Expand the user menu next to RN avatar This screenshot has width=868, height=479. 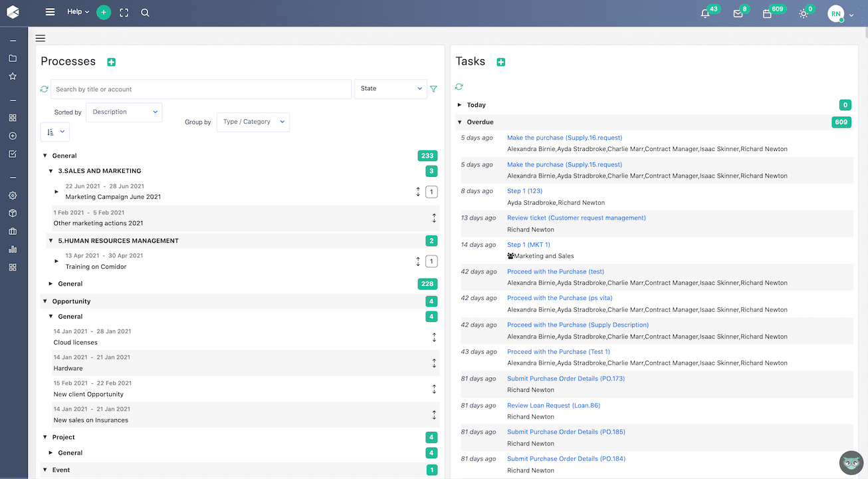[849, 15]
